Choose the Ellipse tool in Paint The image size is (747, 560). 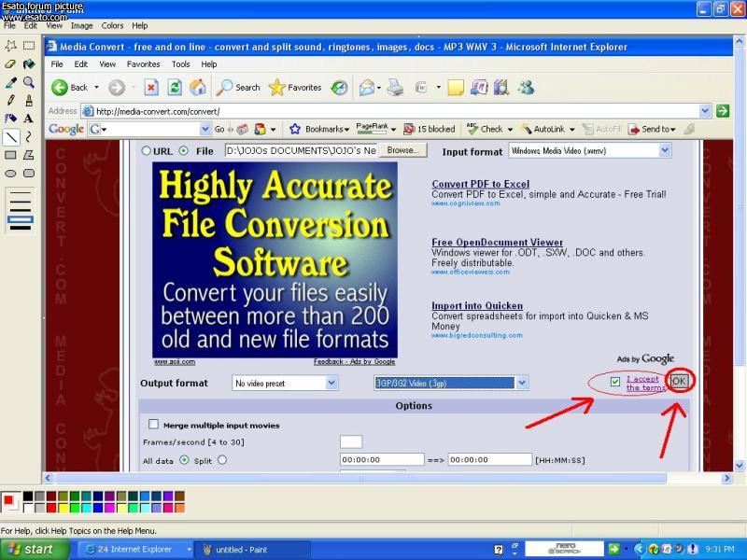(10, 174)
